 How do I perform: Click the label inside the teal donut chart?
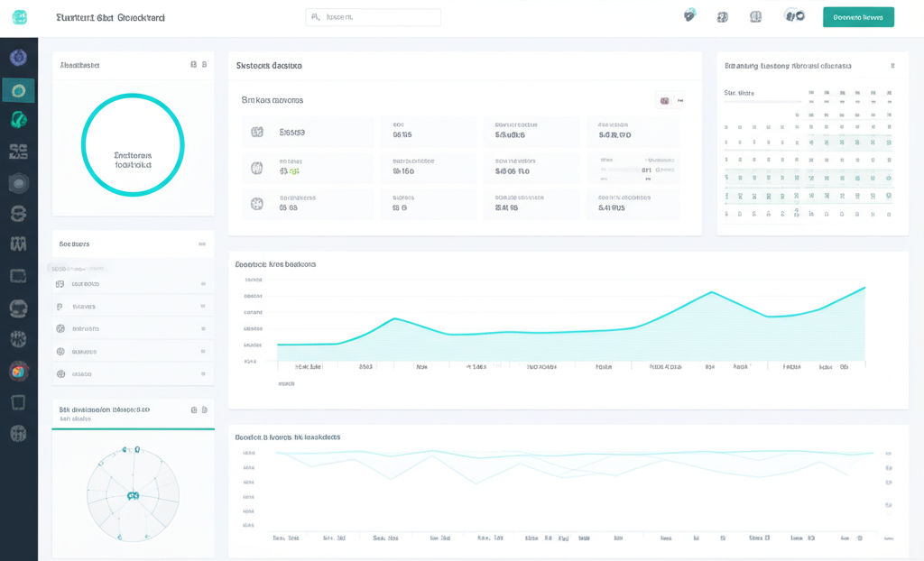[x=133, y=160]
